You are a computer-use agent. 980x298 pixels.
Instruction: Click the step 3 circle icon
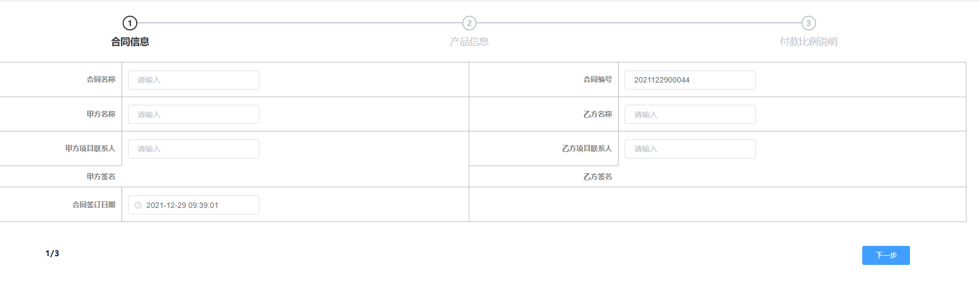pos(809,23)
